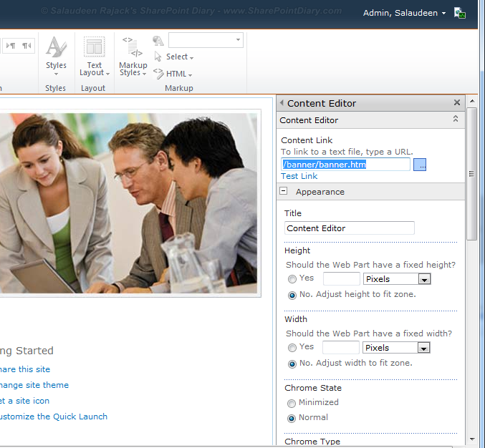Select Yes for fixed width
Image resolution: width=485 pixels, height=448 pixels.
292,348
